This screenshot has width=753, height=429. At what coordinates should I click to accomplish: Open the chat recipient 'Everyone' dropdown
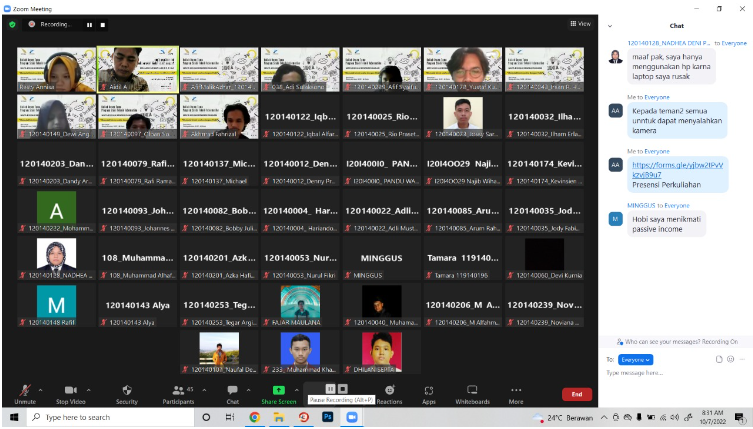pos(635,359)
